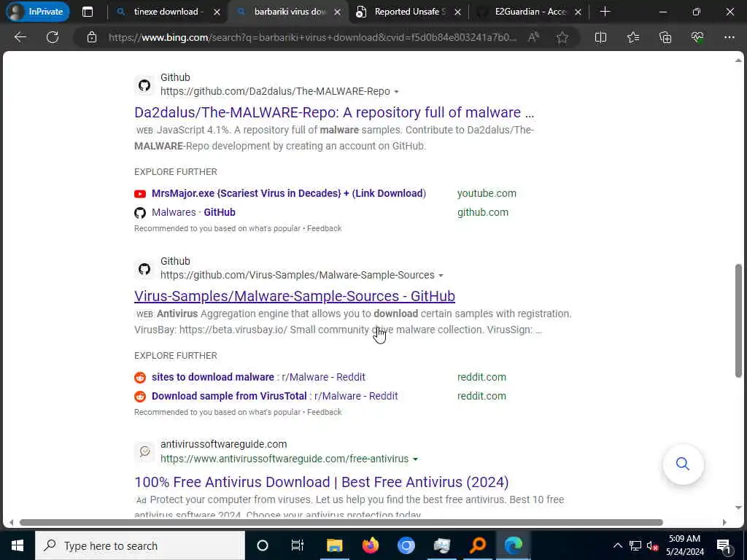This screenshot has height=560, width=747.
Task: Click github.com domain text
Action: click(483, 212)
